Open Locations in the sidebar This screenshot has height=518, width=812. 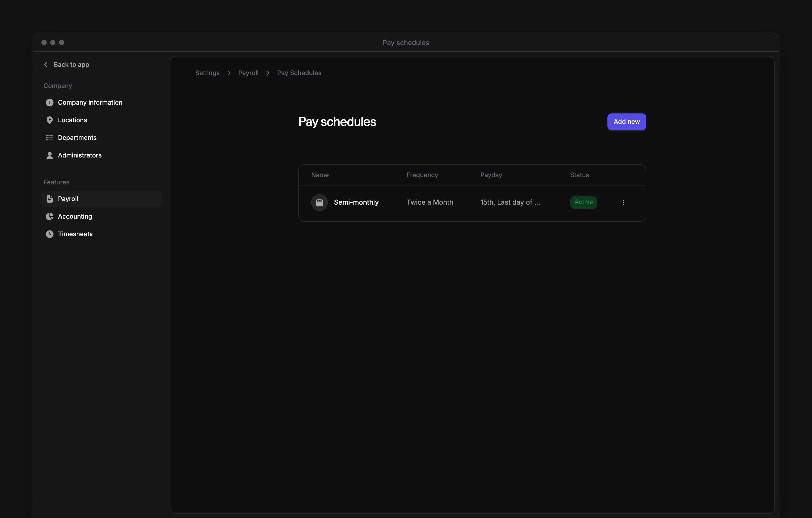(72, 120)
